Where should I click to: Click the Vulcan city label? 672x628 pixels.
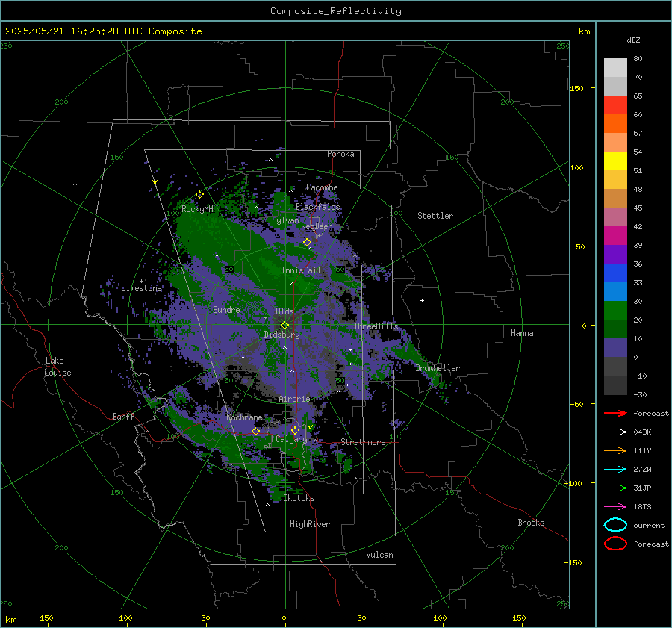pyautogui.click(x=380, y=555)
